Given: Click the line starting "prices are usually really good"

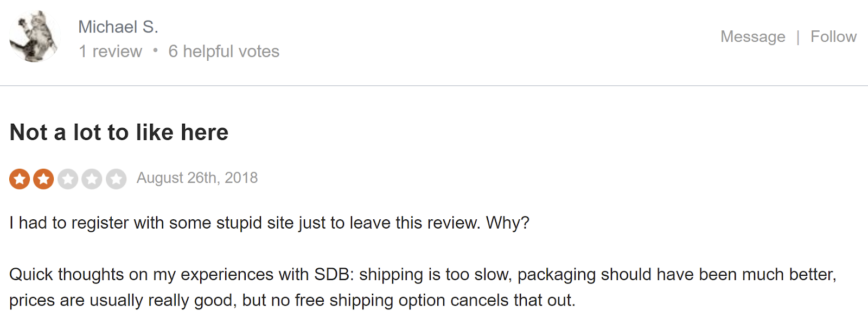Looking at the screenshot, I should 292,300.
